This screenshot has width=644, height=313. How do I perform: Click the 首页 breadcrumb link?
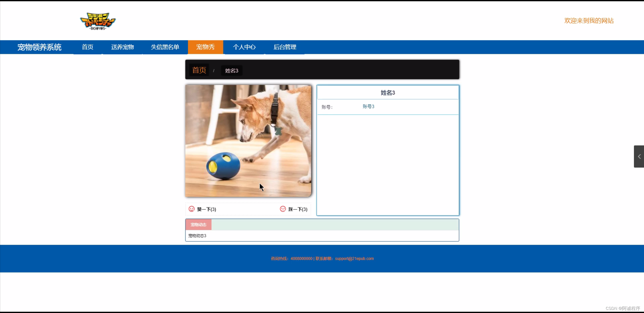point(199,70)
